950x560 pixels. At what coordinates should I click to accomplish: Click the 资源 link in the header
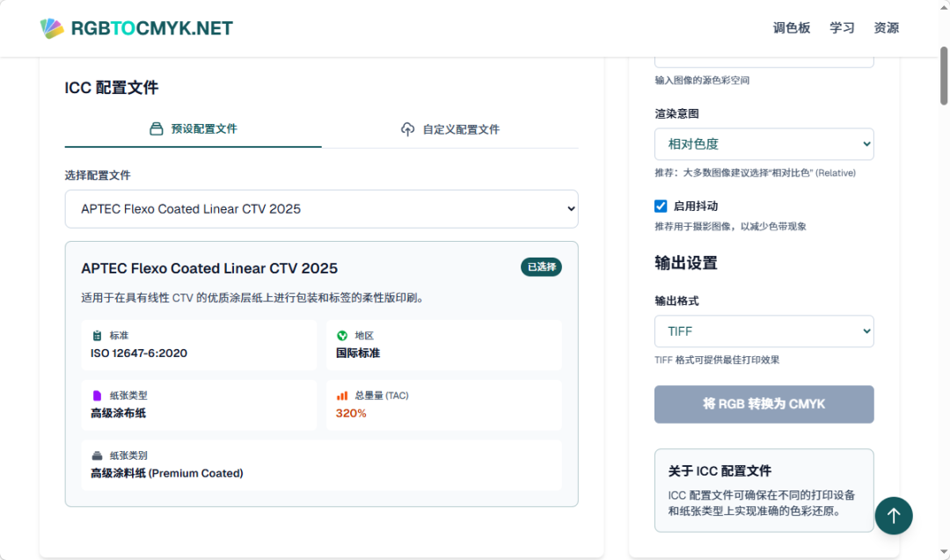tap(886, 27)
